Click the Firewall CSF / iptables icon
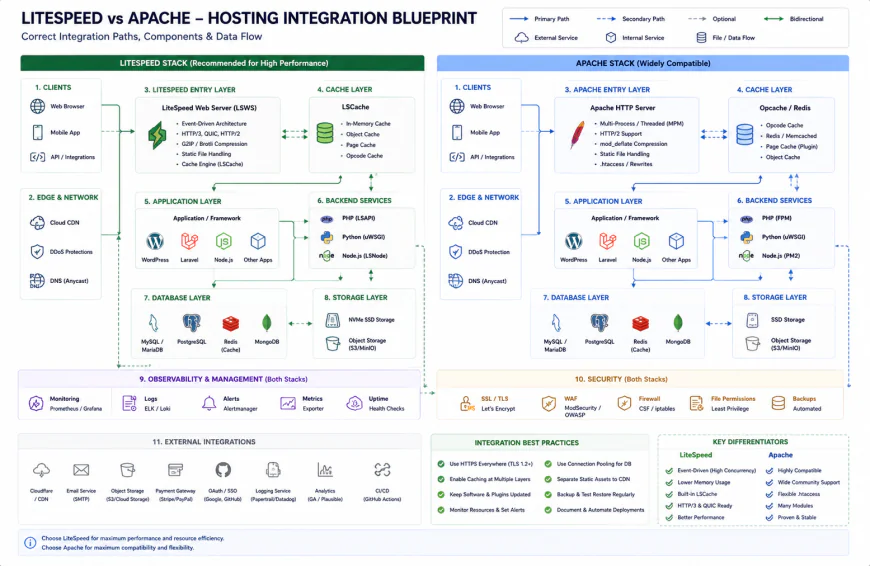Image resolution: width=870 pixels, height=566 pixels. (x=624, y=403)
